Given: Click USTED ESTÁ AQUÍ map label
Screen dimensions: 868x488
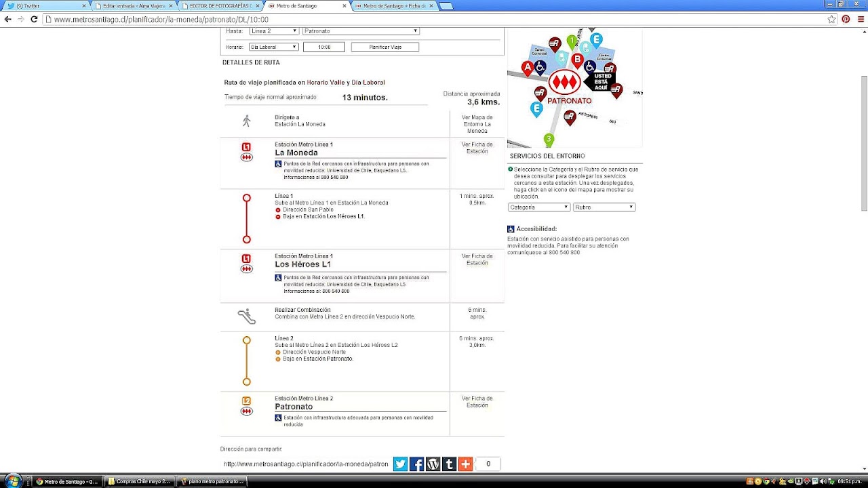Looking at the screenshot, I should [x=601, y=81].
